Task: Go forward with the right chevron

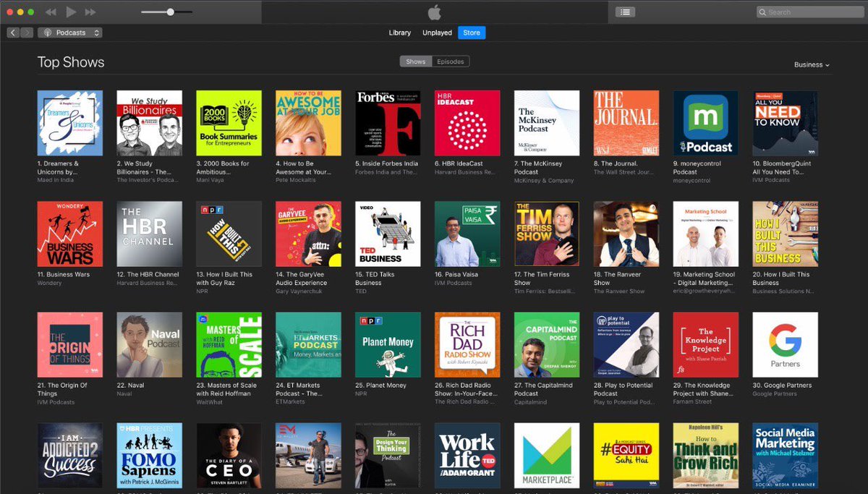Action: 27,33
